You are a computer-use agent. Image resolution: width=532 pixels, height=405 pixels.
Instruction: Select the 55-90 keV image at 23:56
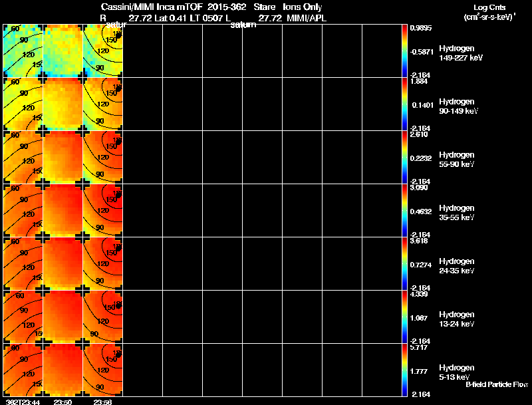tap(103, 158)
